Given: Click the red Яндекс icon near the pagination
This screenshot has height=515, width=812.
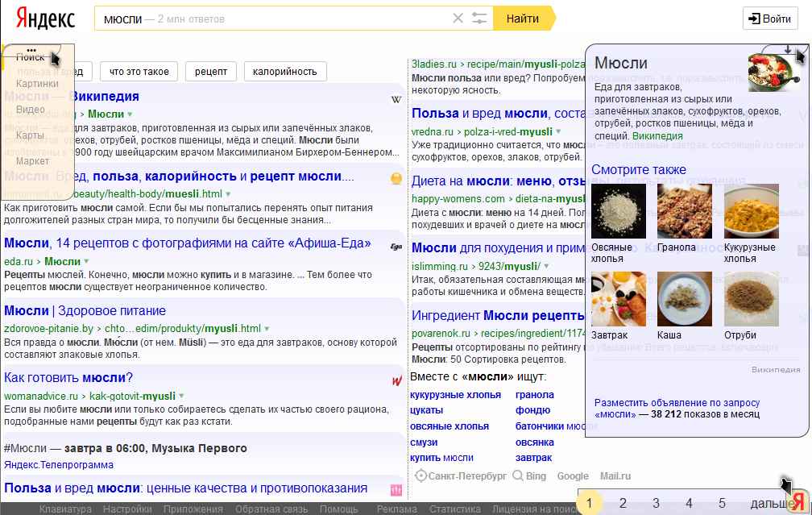Looking at the screenshot, I should [x=797, y=500].
